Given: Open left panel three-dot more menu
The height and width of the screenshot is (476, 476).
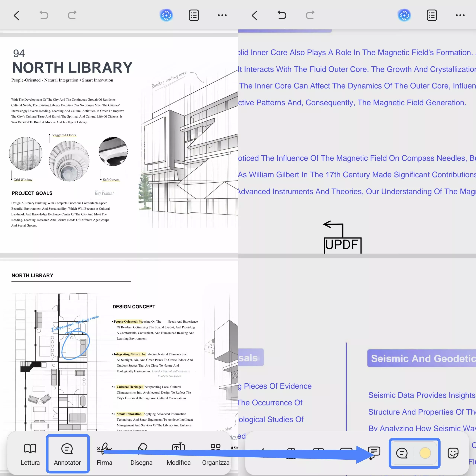Looking at the screenshot, I should click(x=222, y=15).
